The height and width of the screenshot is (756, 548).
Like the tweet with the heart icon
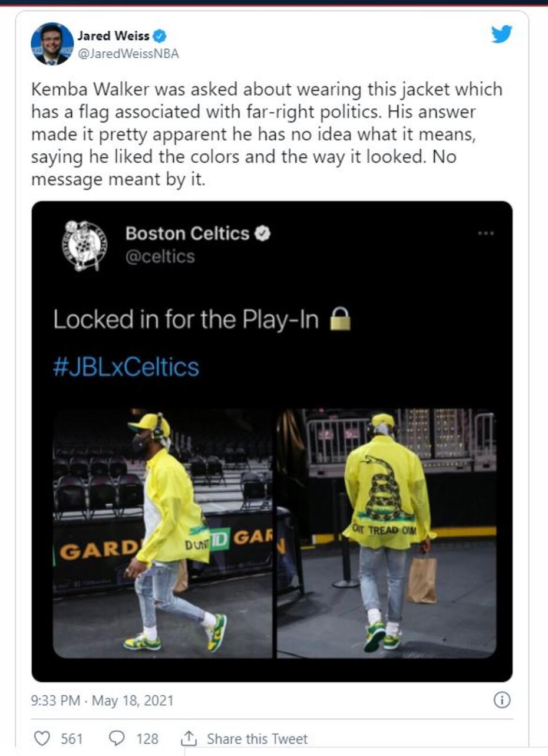(x=41, y=738)
